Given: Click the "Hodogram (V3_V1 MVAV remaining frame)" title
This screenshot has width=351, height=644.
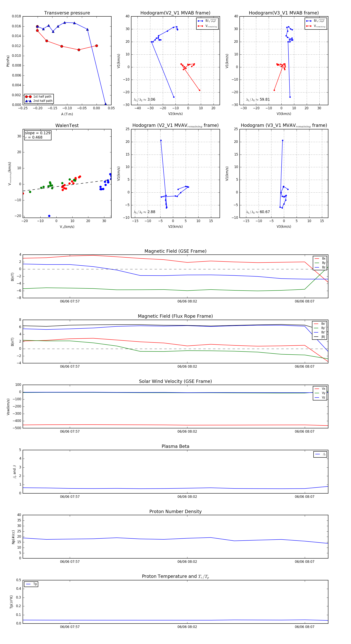Looking at the screenshot, I should click(x=284, y=125).
